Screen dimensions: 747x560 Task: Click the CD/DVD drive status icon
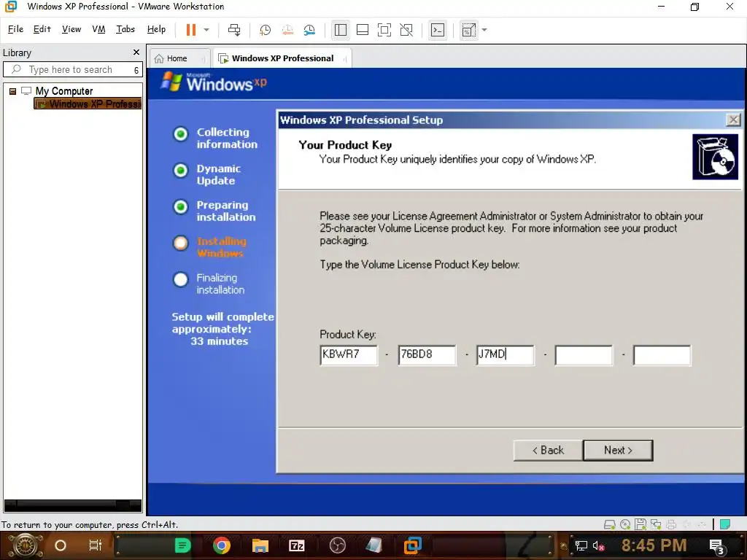pos(625,525)
